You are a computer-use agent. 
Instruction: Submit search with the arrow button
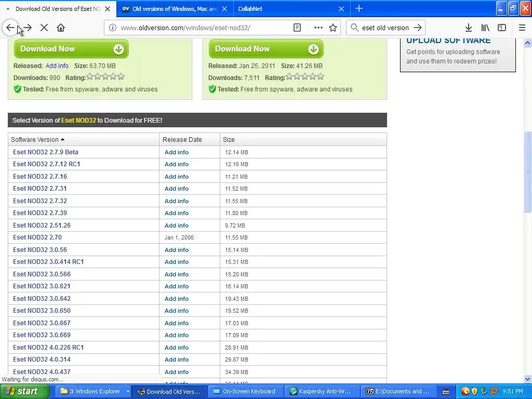tap(418, 28)
